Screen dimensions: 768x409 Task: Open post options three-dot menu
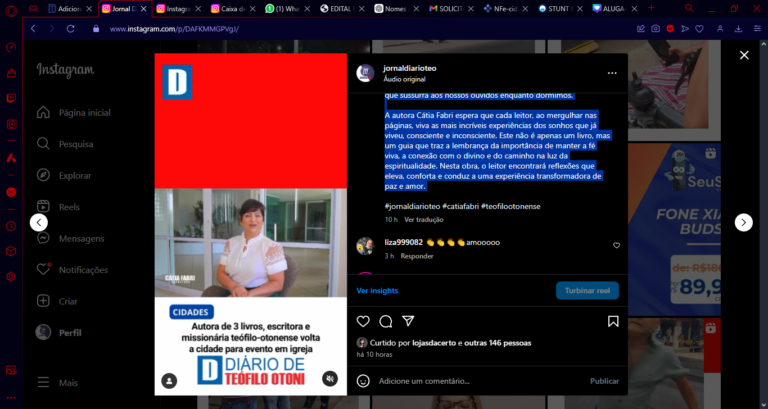click(x=612, y=73)
